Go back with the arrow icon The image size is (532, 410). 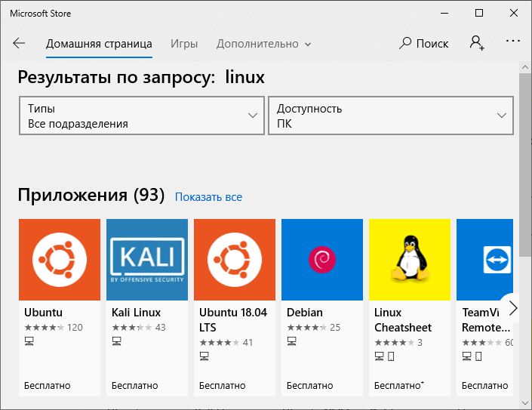click(x=19, y=44)
